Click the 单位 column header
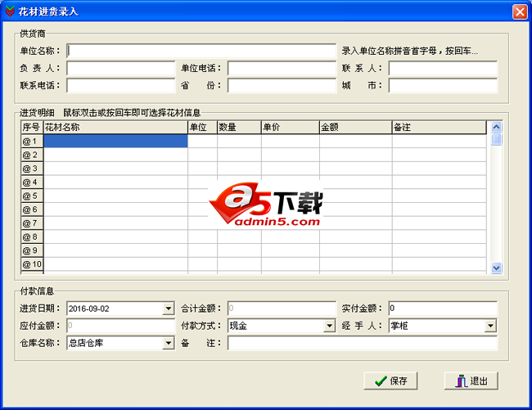Screen dimensions: 532x410 (202, 128)
